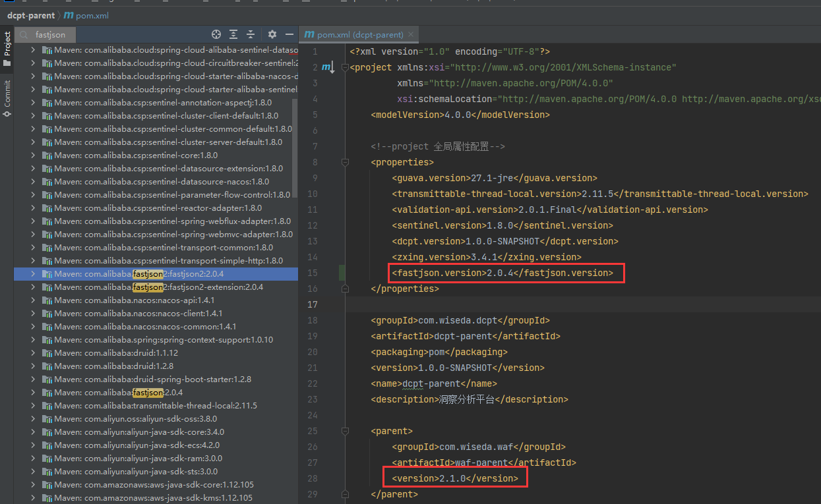
Task: Open Project panel gear options
Action: (x=272, y=34)
